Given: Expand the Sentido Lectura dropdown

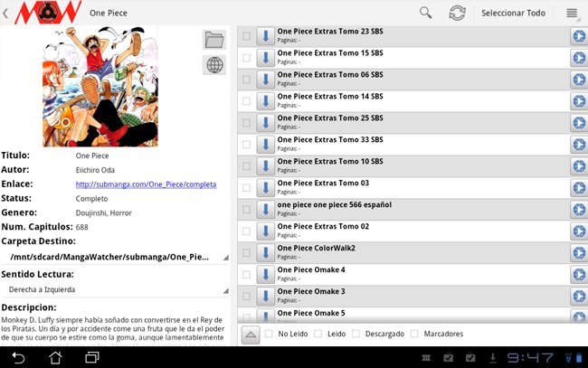Looking at the screenshot, I should pyautogui.click(x=114, y=289).
